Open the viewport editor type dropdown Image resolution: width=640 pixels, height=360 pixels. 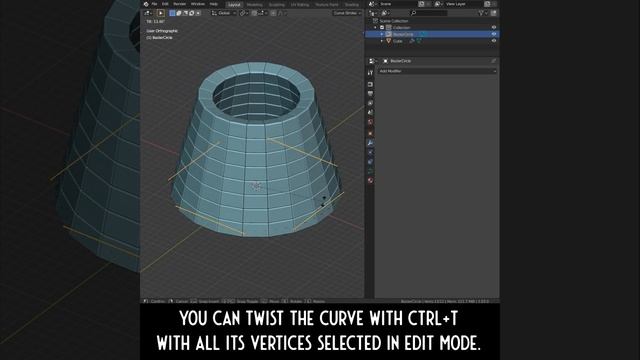[148, 13]
